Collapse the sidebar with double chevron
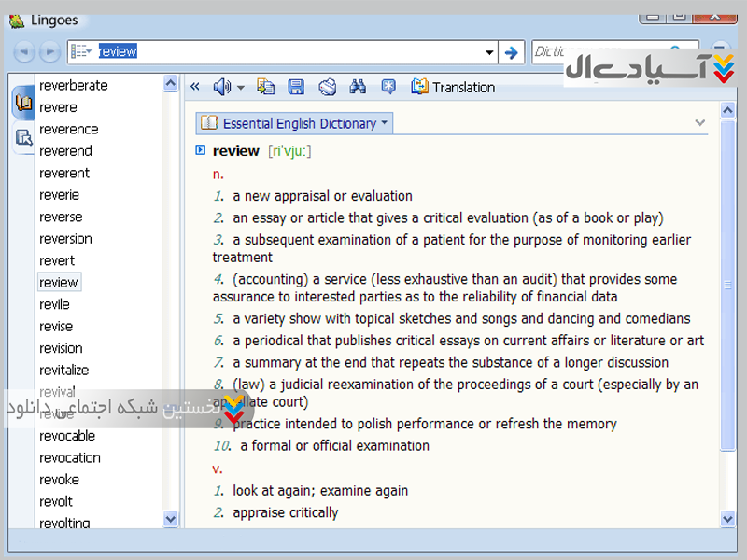 tap(195, 87)
